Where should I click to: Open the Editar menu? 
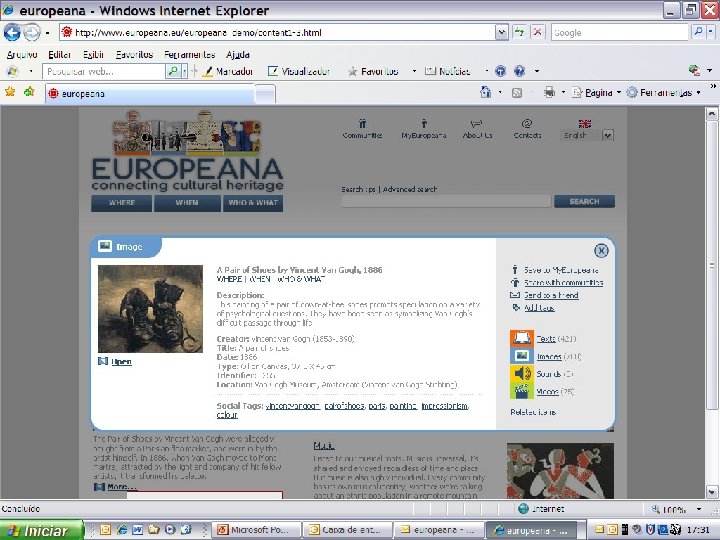point(60,55)
